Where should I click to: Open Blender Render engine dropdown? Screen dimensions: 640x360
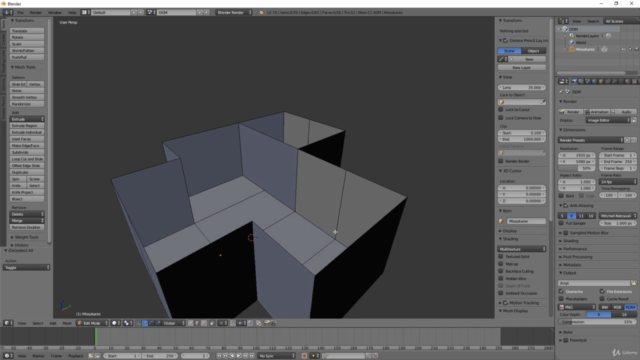click(x=234, y=13)
